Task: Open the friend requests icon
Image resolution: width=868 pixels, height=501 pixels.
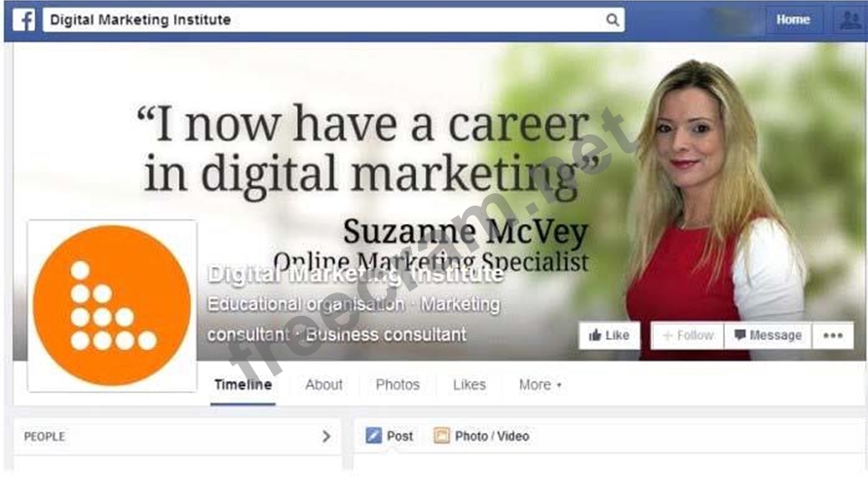Action: click(849, 19)
